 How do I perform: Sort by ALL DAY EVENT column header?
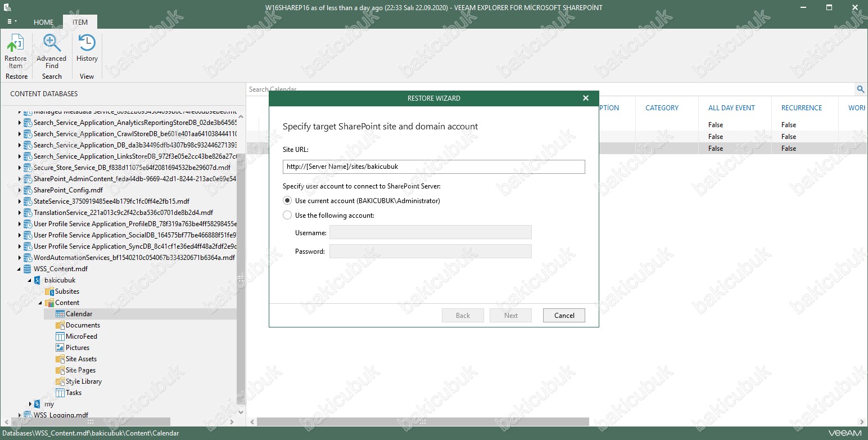coord(731,108)
